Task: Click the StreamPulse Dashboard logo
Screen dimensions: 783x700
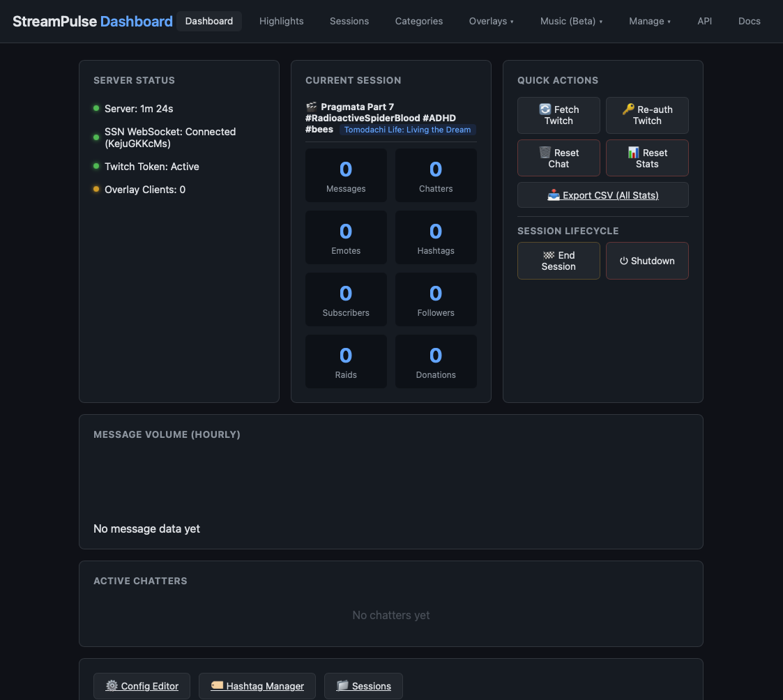Action: (92, 22)
